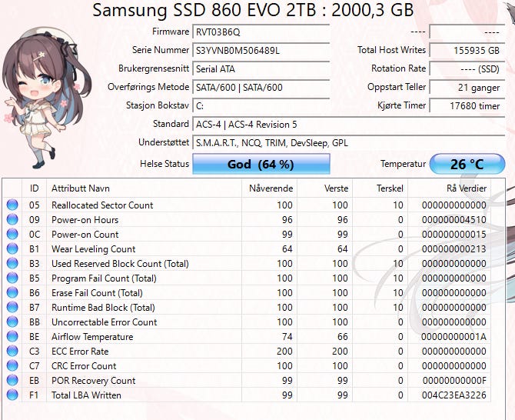The image size is (515, 420).
Task: Click the status icon for Airflow Temperature
Action: pos(12,336)
